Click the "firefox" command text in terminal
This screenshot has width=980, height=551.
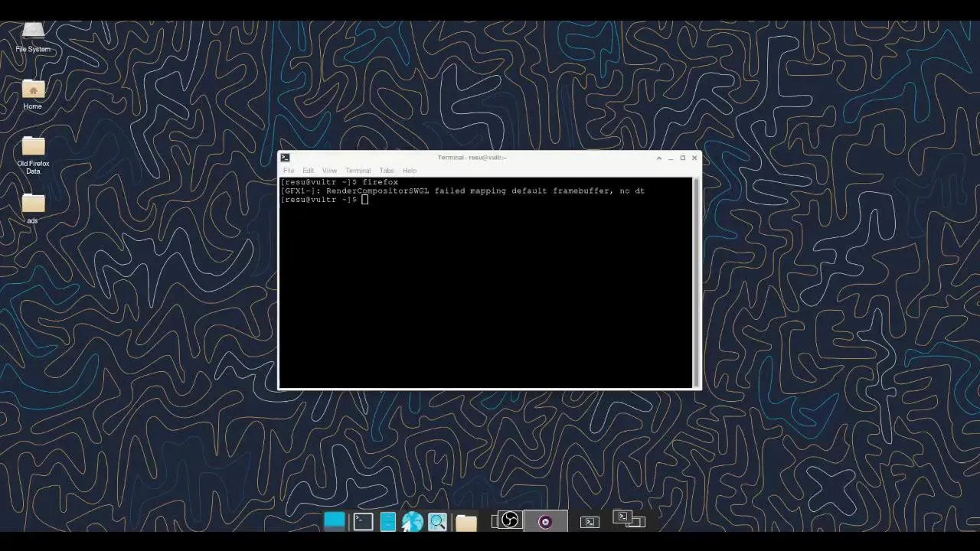[x=381, y=182]
